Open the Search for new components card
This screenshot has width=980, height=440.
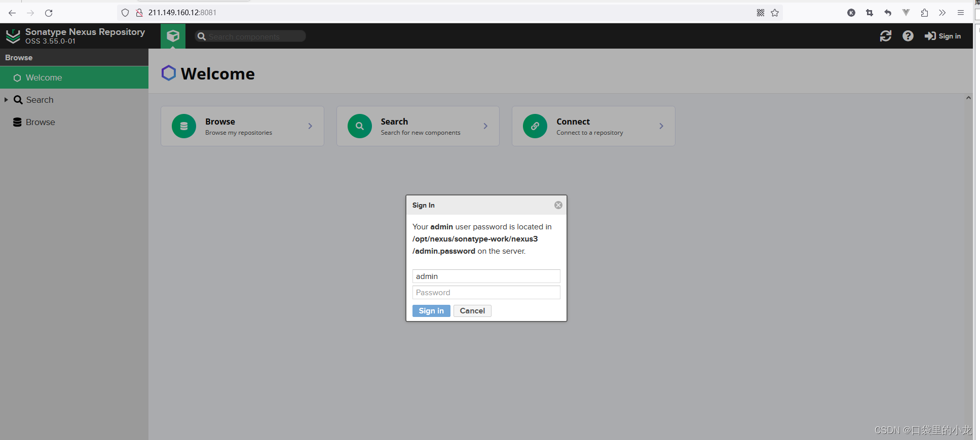click(418, 126)
